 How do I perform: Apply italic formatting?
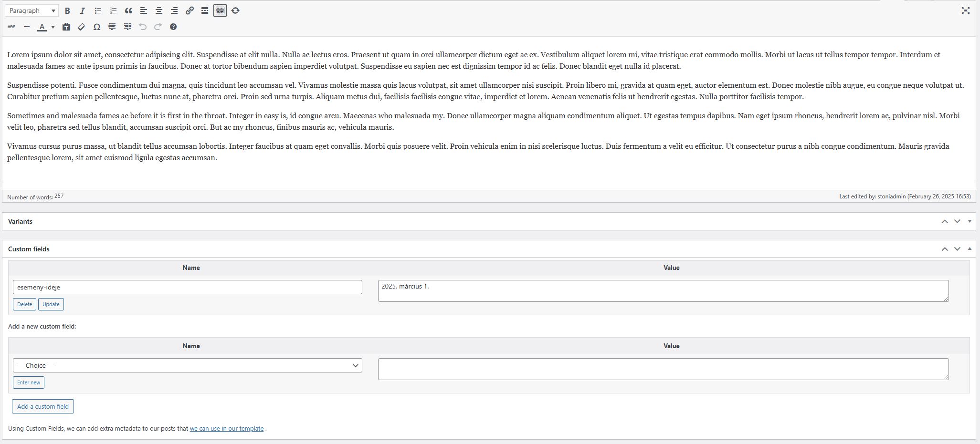point(83,10)
